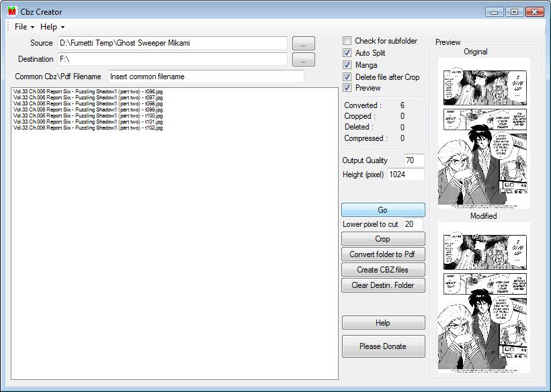Click the Crop button

(x=383, y=239)
